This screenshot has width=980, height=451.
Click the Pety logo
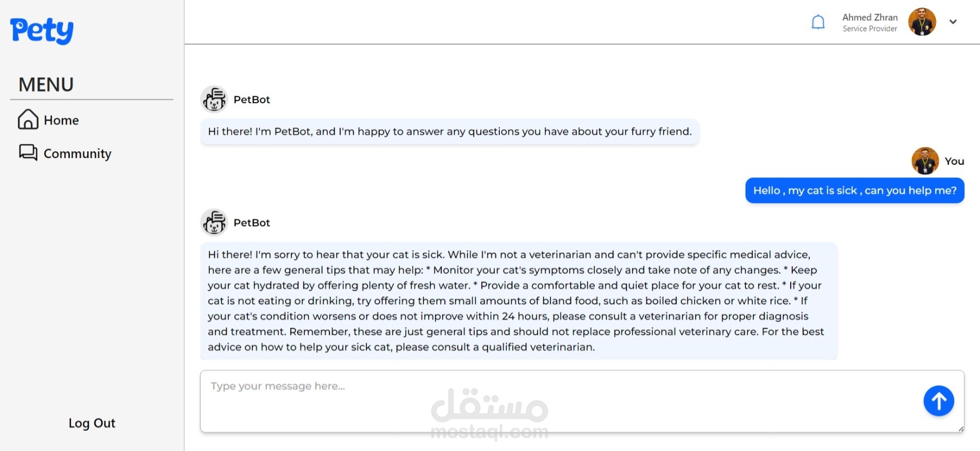[x=42, y=31]
